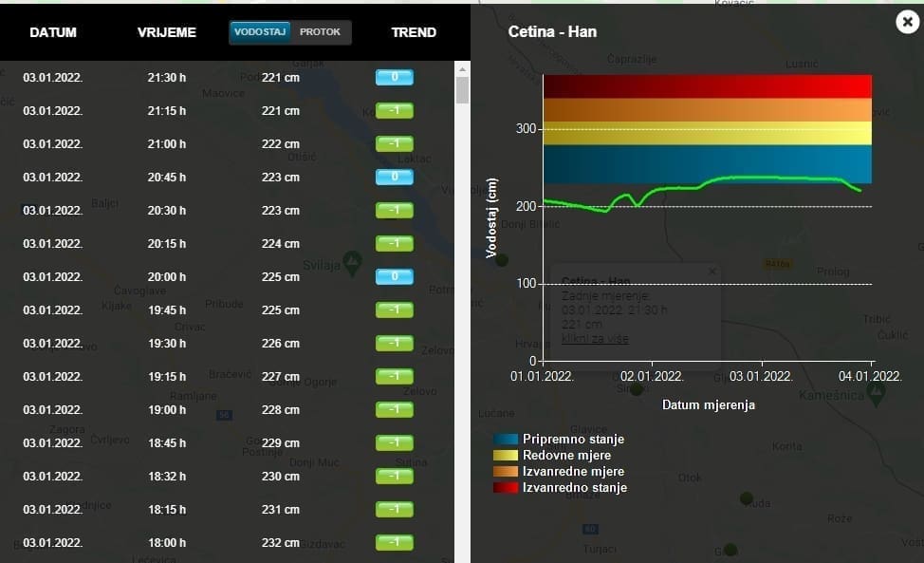Click the scrollbar up arrow in table
The image size is (924, 563).
pos(463,69)
